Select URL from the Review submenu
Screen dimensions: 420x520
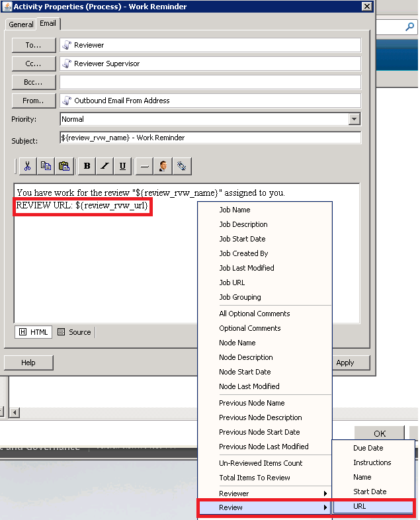[374, 507]
